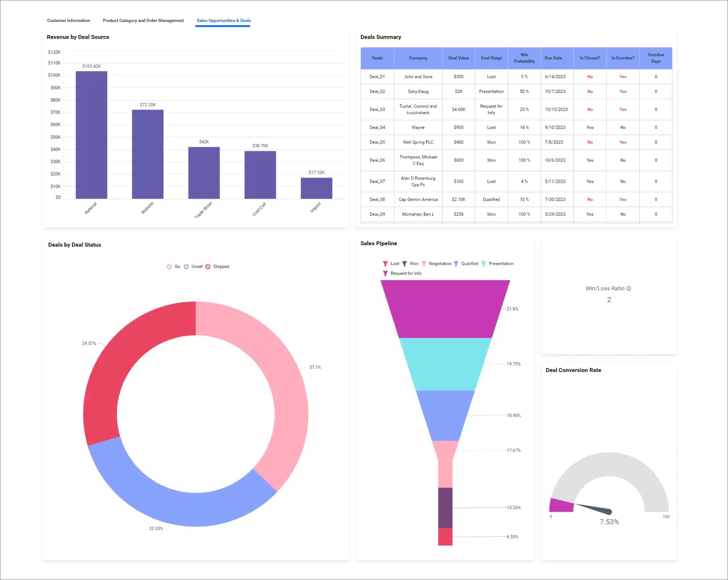
Task: Sort by the Due Date column header
Action: (x=553, y=58)
